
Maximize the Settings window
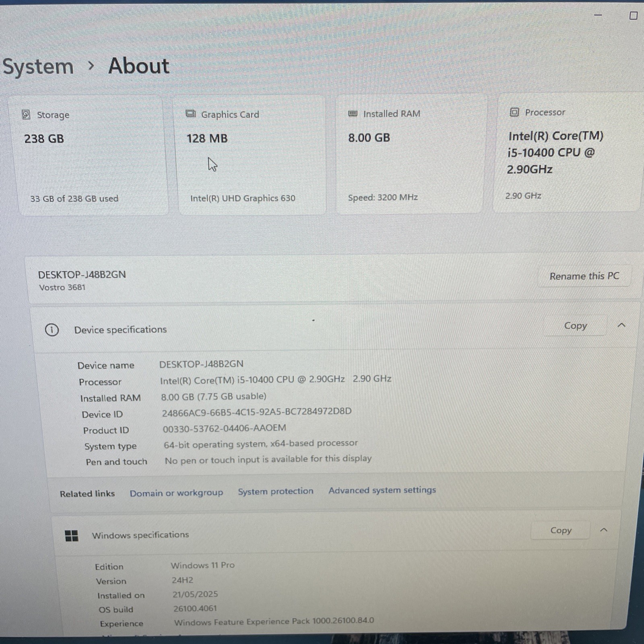tap(633, 15)
